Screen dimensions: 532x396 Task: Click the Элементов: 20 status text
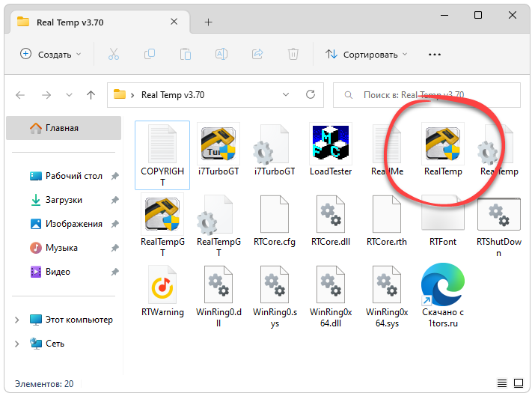click(44, 384)
